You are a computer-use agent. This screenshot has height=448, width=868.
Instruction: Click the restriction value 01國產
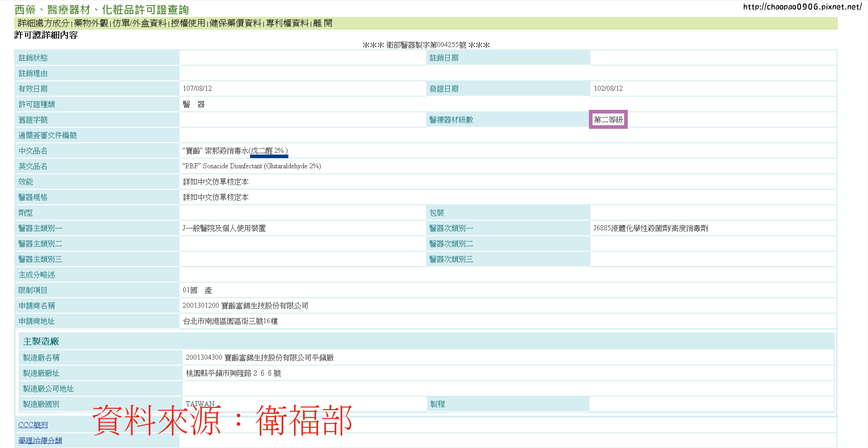coord(197,290)
